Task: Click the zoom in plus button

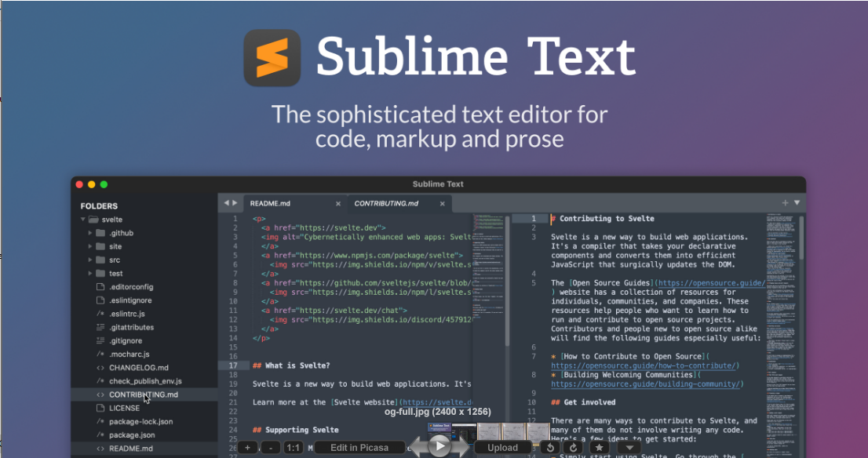Action: [247, 448]
